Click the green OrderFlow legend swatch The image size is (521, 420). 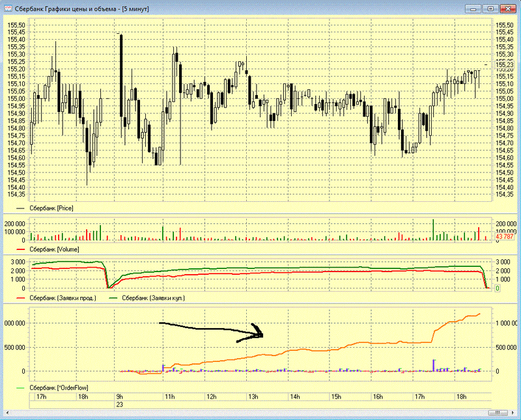click(x=21, y=388)
